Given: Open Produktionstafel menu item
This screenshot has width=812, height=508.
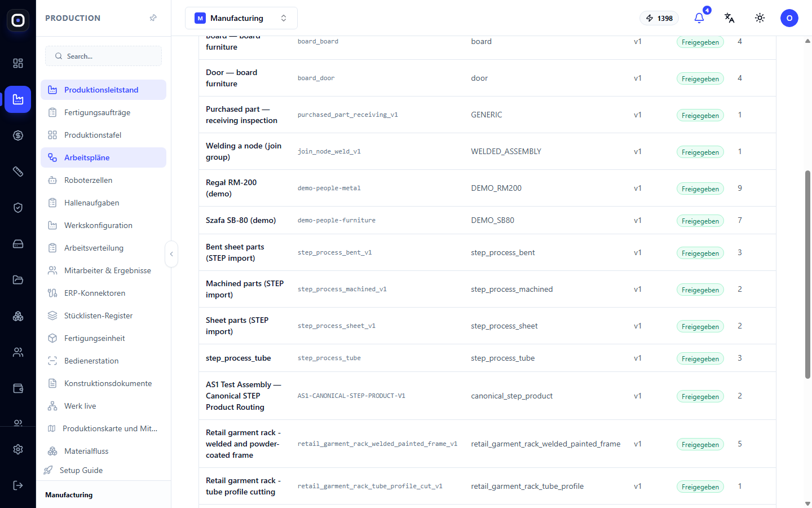Looking at the screenshot, I should coord(103,135).
